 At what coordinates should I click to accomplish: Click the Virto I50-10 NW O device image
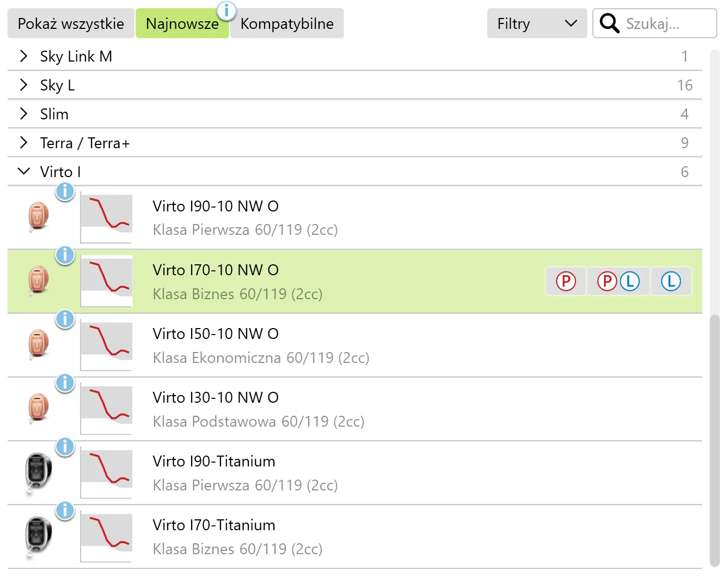tap(38, 344)
